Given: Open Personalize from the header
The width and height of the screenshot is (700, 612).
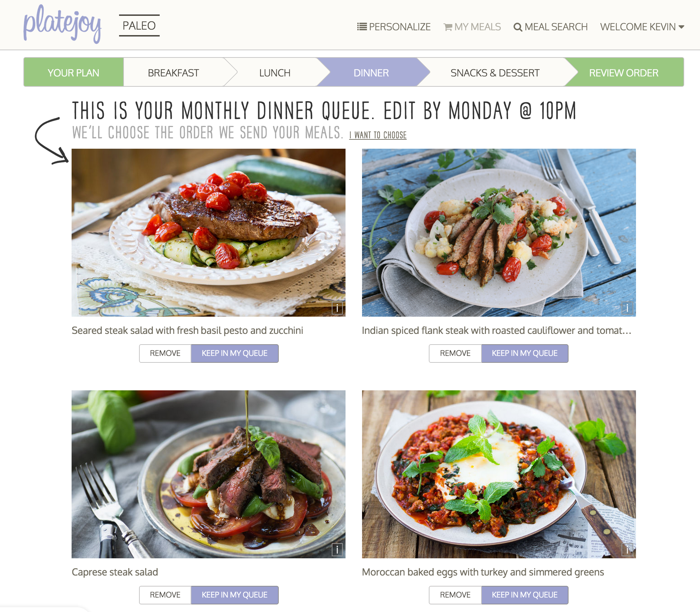Looking at the screenshot, I should pos(394,27).
